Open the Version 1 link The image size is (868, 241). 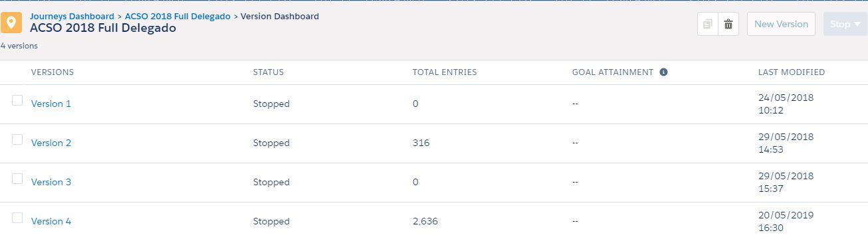[51, 104]
